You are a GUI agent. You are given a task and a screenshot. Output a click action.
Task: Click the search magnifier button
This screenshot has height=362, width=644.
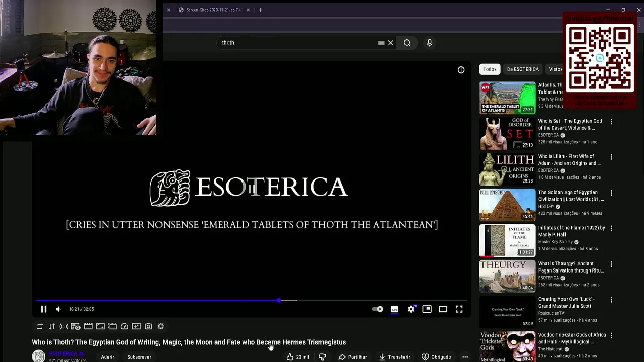point(407,43)
